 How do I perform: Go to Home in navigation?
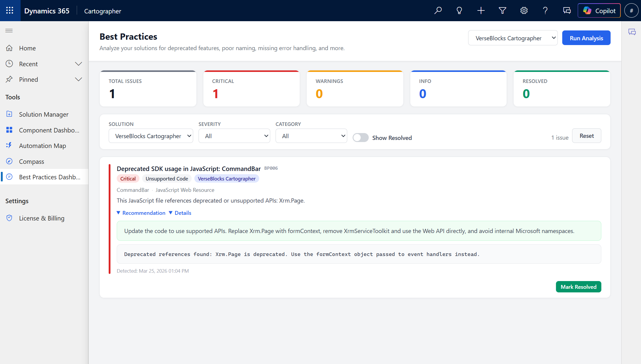(x=44, y=48)
